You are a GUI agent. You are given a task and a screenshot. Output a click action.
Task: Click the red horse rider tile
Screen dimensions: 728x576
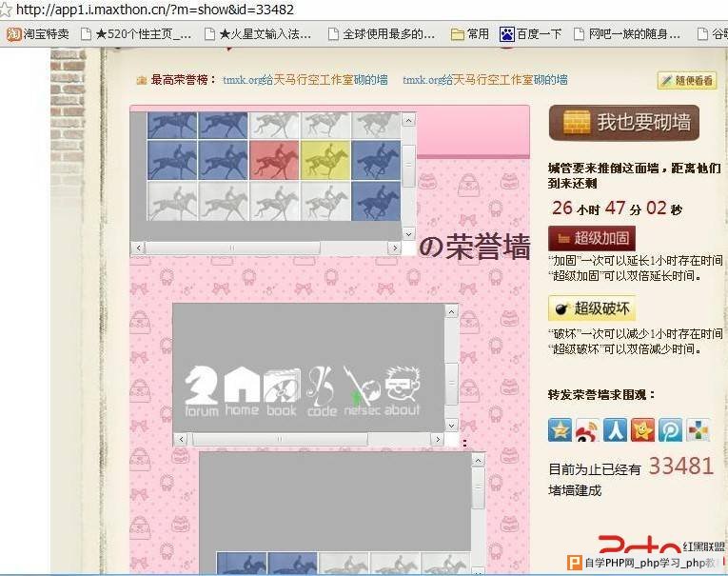pos(274,161)
